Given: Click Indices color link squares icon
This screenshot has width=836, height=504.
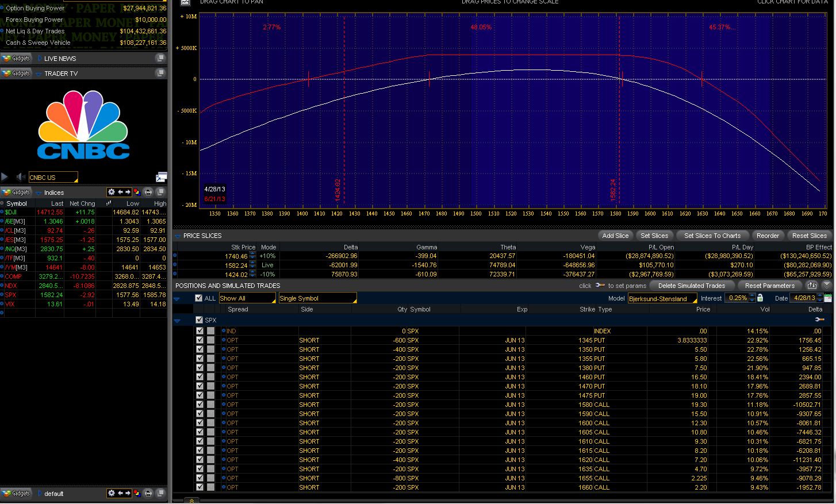Looking at the screenshot, I should pos(137,192).
